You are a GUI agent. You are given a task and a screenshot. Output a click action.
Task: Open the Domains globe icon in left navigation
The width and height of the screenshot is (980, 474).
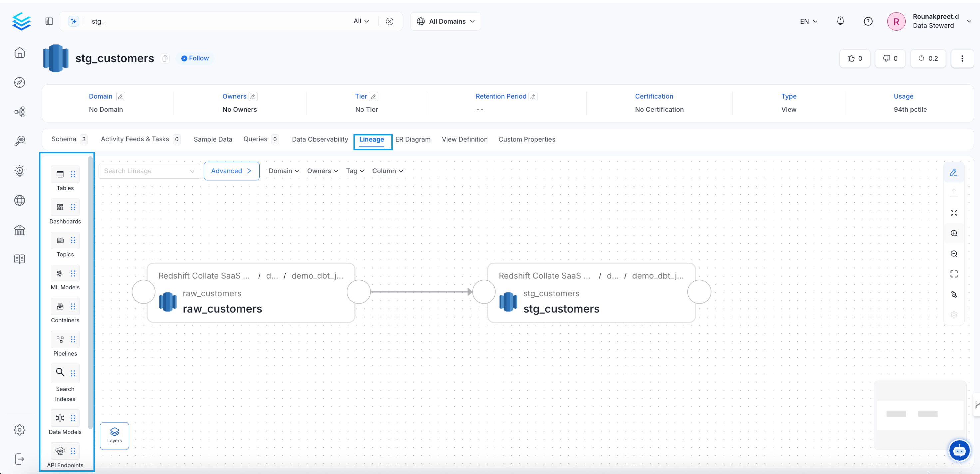point(19,200)
